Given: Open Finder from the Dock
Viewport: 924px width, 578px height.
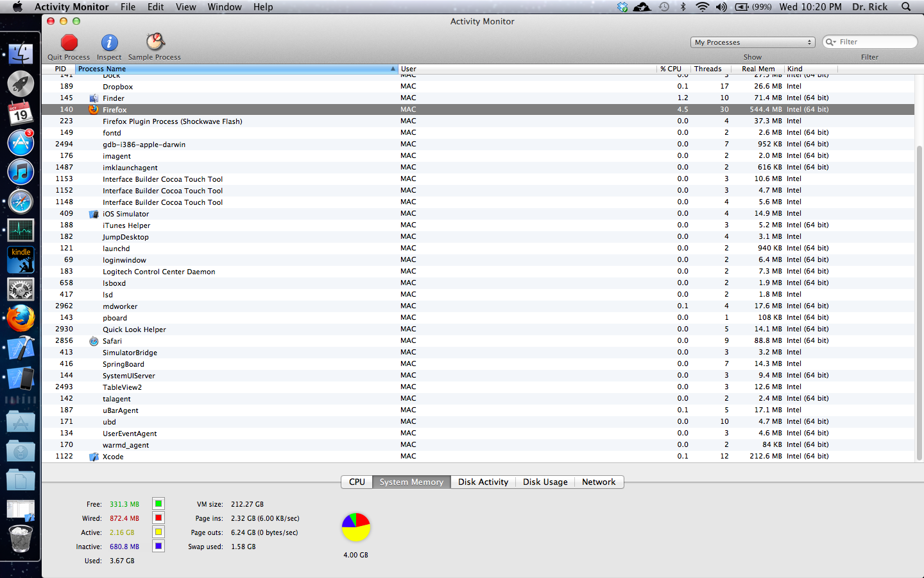Looking at the screenshot, I should point(21,53).
